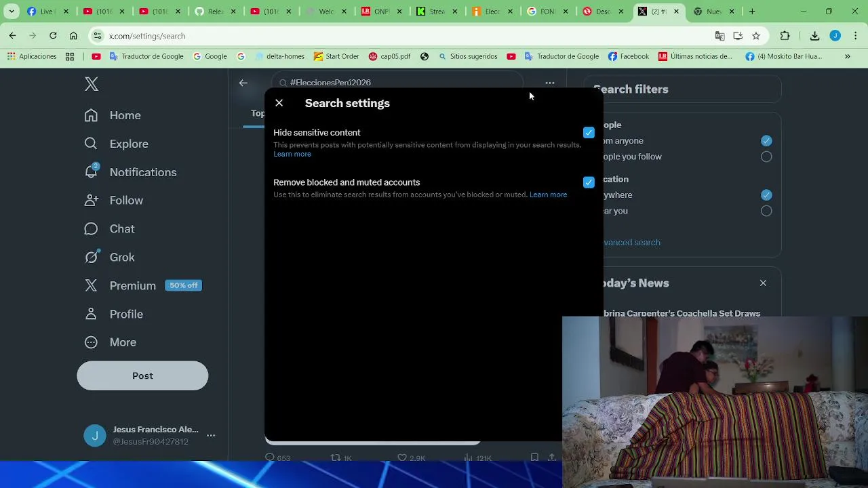
Task: Click browser Back arrow
Action: click(x=12, y=36)
